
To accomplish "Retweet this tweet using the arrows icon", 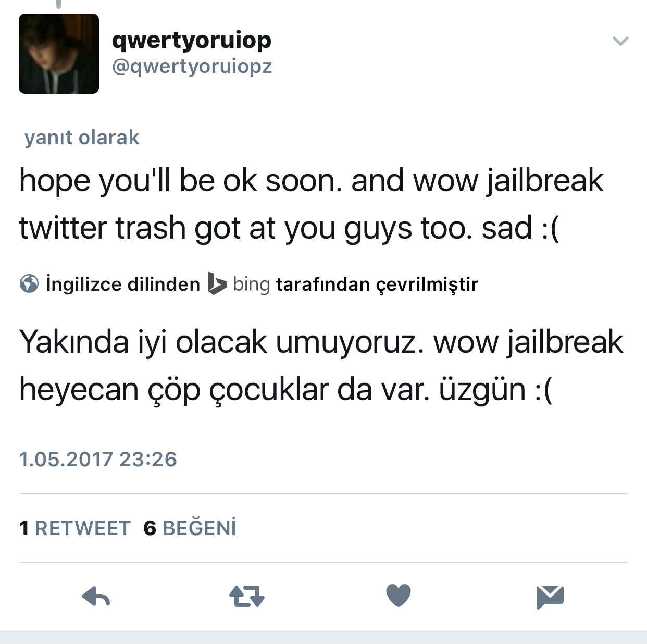I will [x=247, y=597].
